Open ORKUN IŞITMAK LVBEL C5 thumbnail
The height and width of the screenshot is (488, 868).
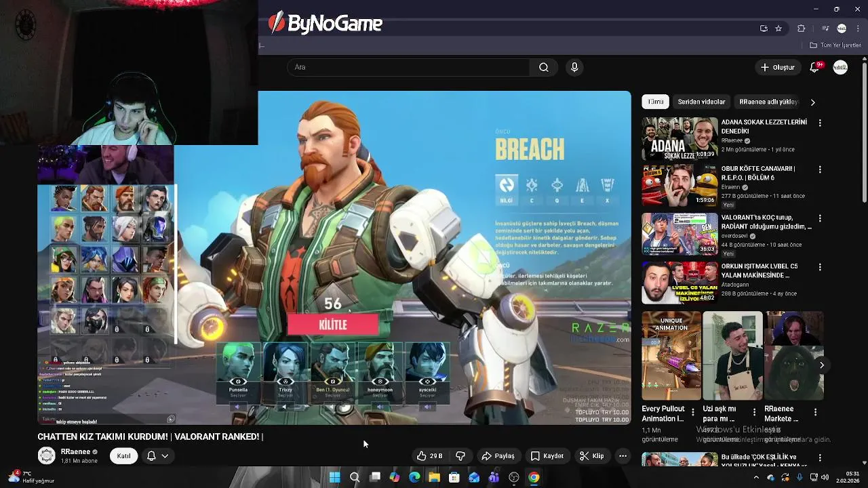pos(679,283)
